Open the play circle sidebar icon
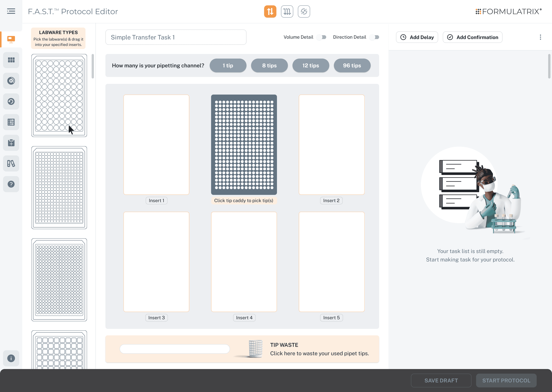The height and width of the screenshot is (392, 552). pyautogui.click(x=11, y=81)
